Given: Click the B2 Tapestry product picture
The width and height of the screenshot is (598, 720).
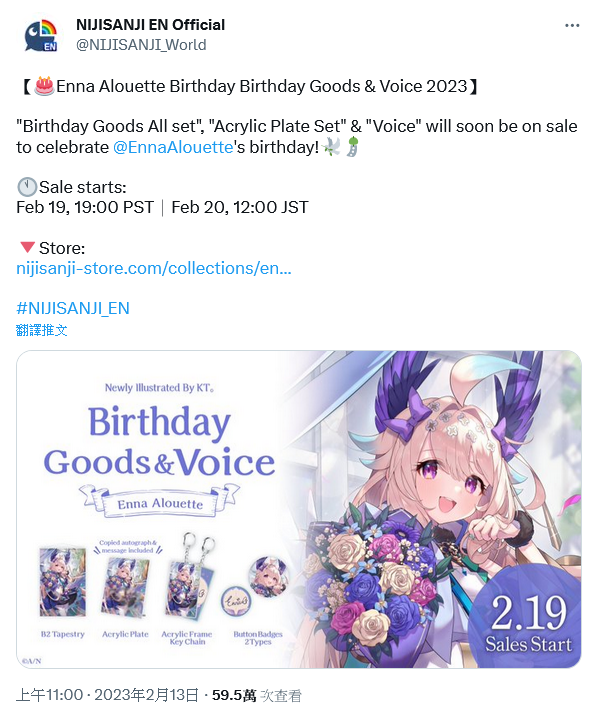Looking at the screenshot, I should (63, 582).
